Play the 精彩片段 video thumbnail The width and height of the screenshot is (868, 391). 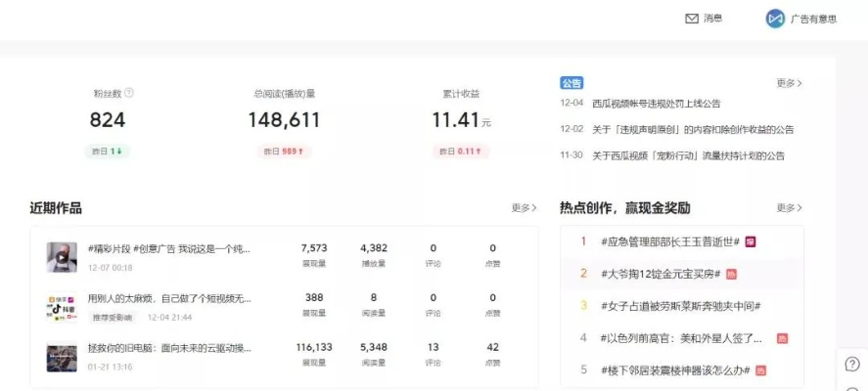(x=62, y=257)
